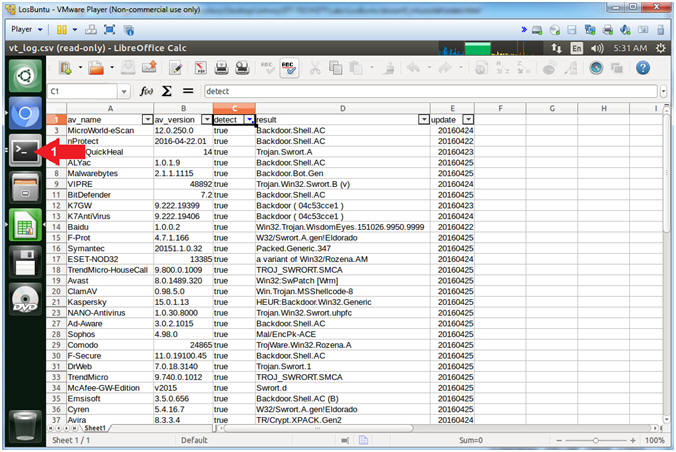Enter VMware full screen mode icon
Screen dimensions: 676x452
point(110,29)
